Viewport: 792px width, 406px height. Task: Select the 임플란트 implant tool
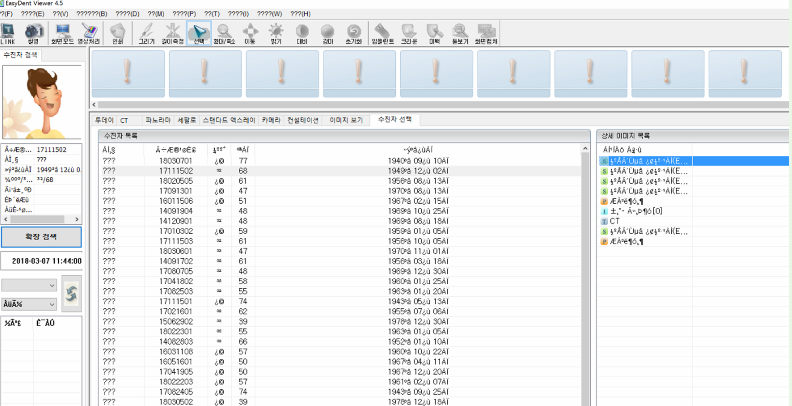point(382,34)
